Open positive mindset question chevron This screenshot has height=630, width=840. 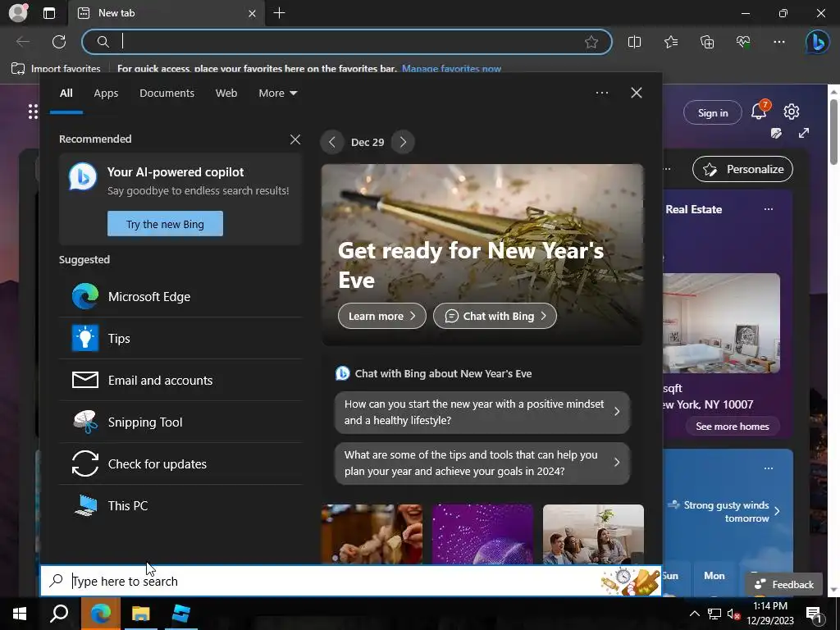(617, 412)
